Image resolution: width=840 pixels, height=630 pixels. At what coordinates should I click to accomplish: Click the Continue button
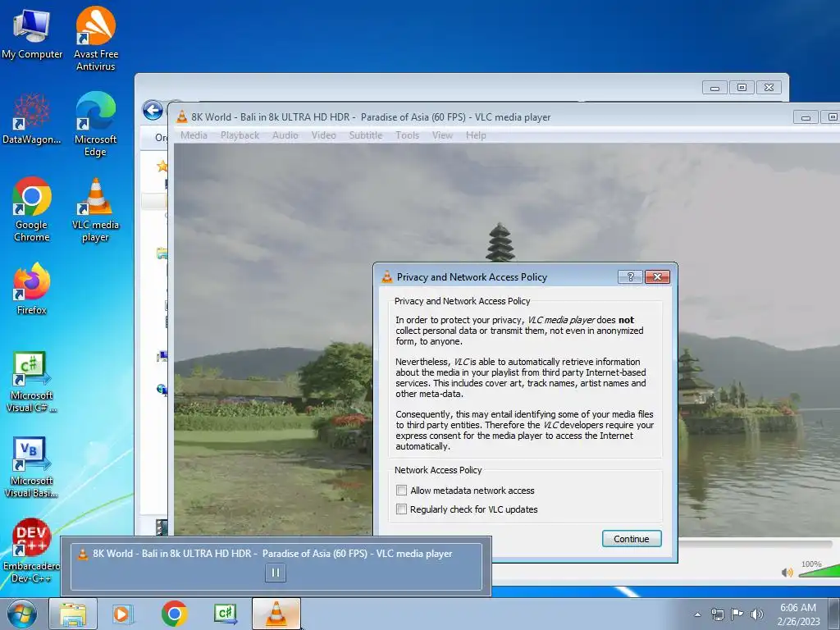click(x=632, y=539)
